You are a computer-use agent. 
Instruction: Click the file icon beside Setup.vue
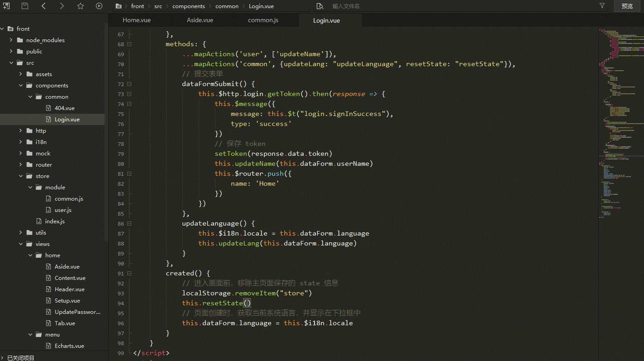tap(49, 300)
